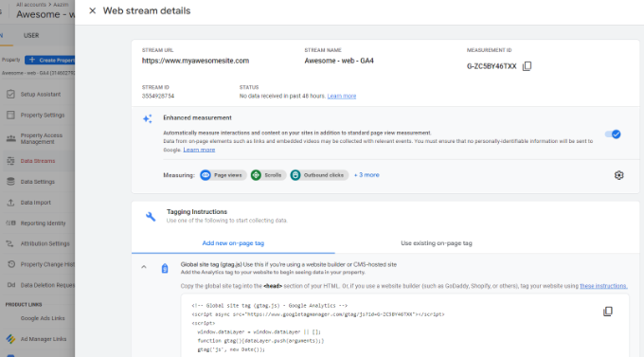Click the stream name Awesome - web - GA4

339,61
